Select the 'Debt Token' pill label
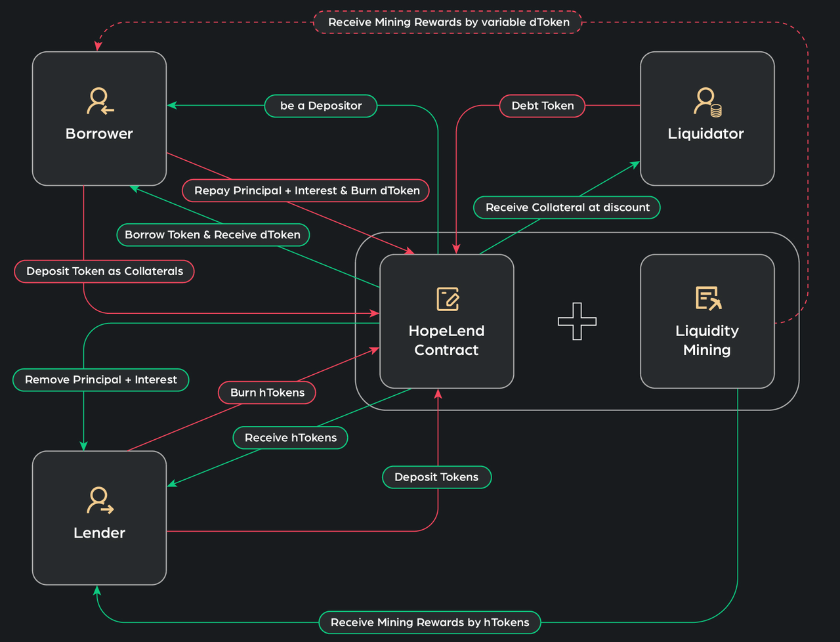Screen dimensions: 840x642 click(x=542, y=106)
